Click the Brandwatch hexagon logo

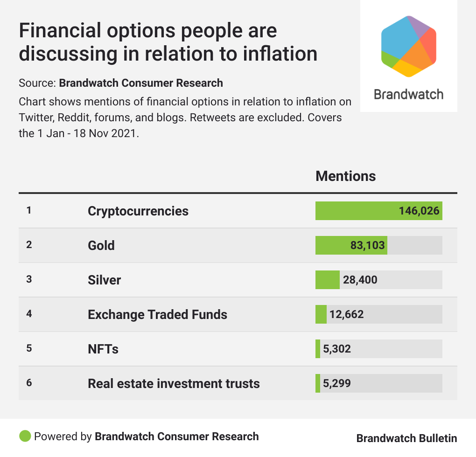(409, 46)
